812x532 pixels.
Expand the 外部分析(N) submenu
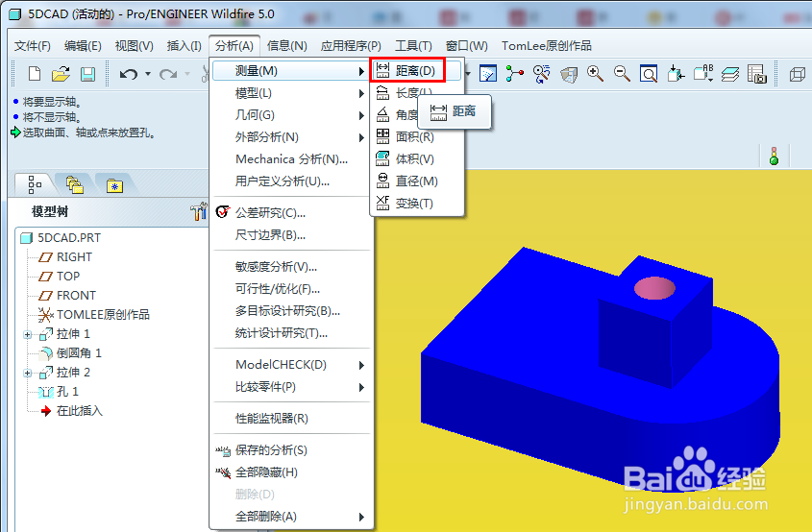[x=291, y=137]
